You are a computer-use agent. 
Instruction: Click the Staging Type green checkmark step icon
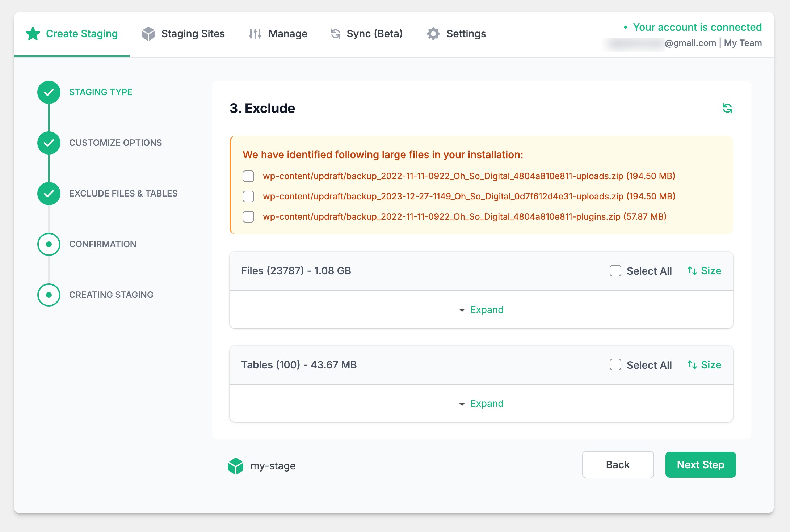pyautogui.click(x=49, y=92)
